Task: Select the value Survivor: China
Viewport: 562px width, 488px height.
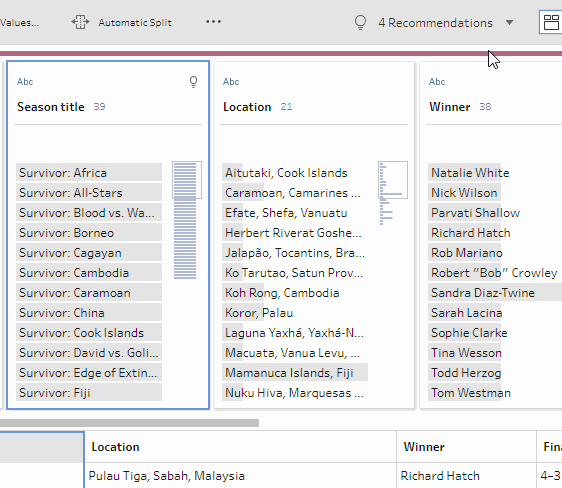Action: (x=89, y=313)
